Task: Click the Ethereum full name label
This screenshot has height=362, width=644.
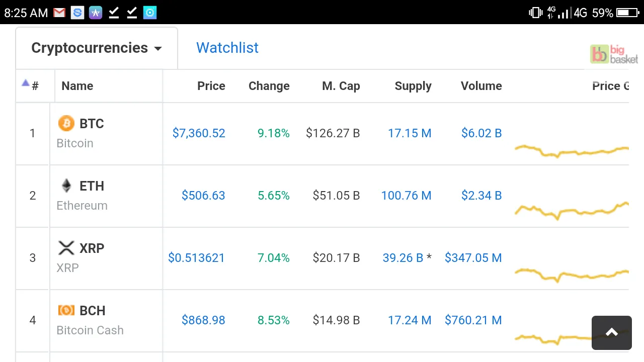Action: tap(82, 206)
